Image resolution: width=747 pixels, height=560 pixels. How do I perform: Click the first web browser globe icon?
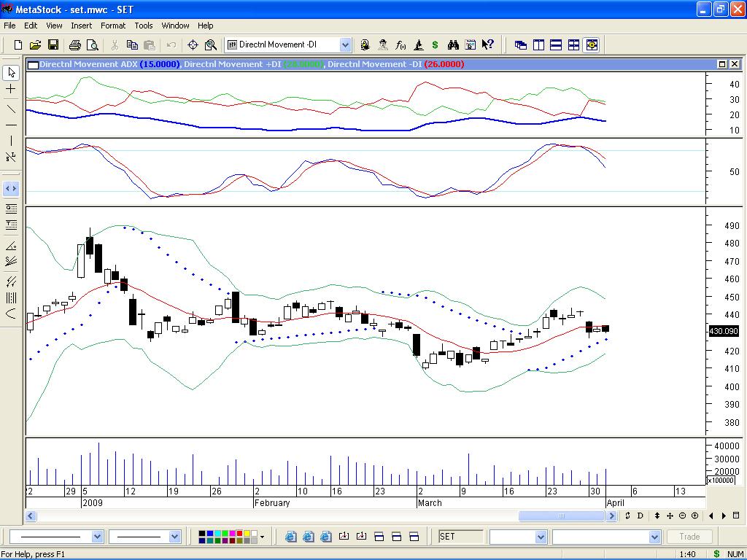click(290, 537)
